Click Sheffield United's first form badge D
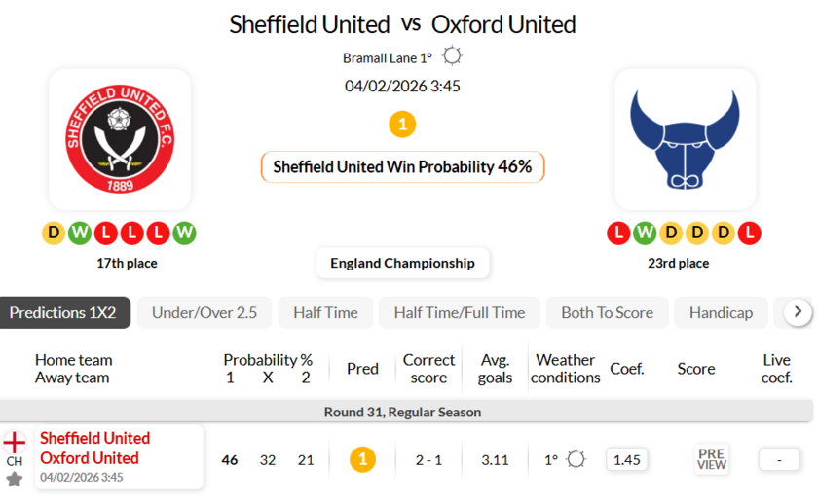The height and width of the screenshot is (504, 818). 54,233
